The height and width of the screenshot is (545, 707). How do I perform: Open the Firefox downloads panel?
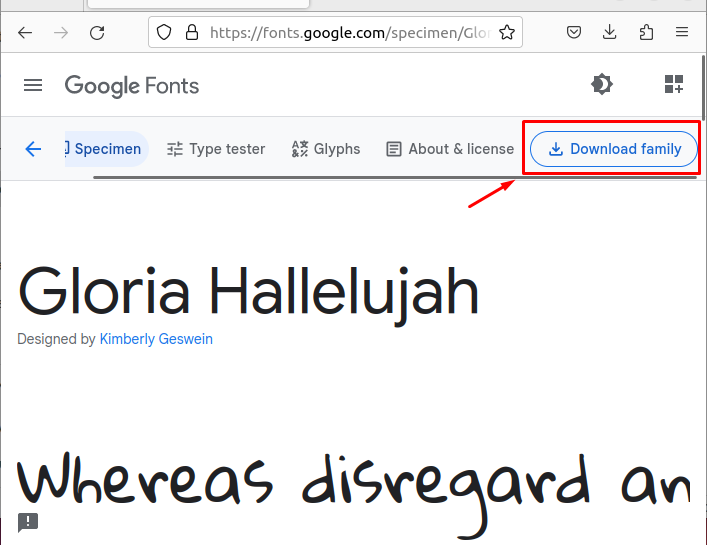click(x=610, y=32)
